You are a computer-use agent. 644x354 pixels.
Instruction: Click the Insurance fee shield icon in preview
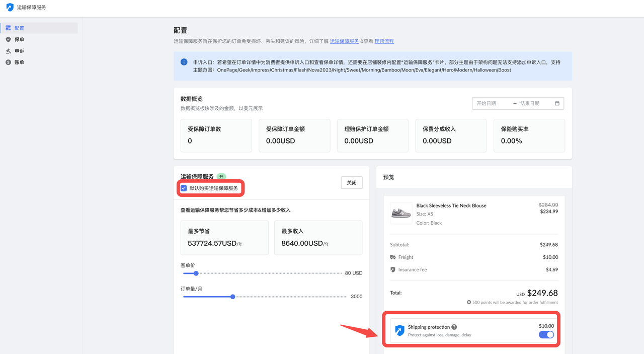(x=392, y=269)
